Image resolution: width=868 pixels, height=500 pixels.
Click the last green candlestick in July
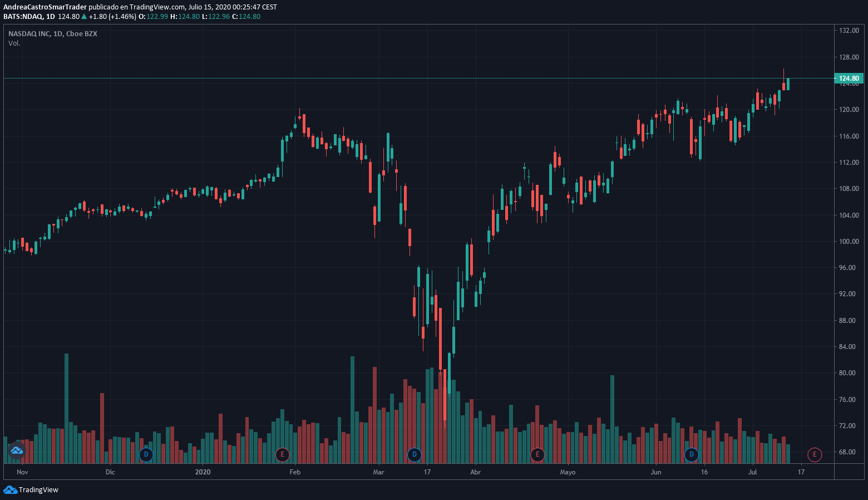[788, 84]
